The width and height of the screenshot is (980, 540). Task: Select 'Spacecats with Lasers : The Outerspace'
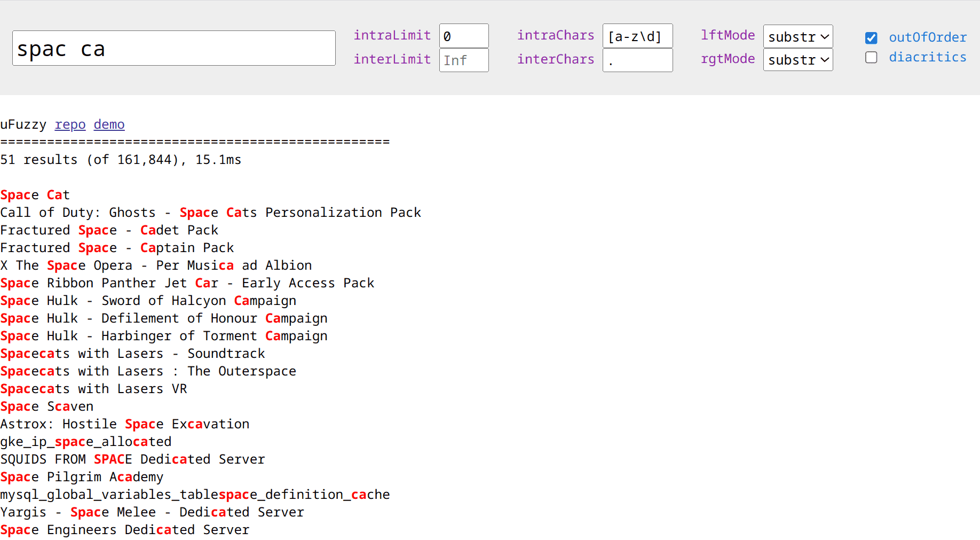pos(148,371)
